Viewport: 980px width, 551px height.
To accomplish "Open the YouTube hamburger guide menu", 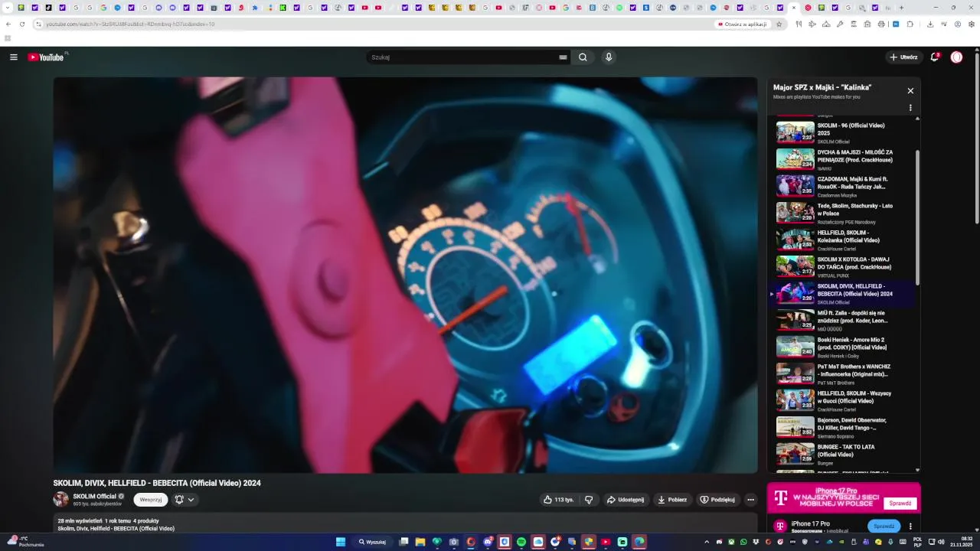I will [13, 57].
